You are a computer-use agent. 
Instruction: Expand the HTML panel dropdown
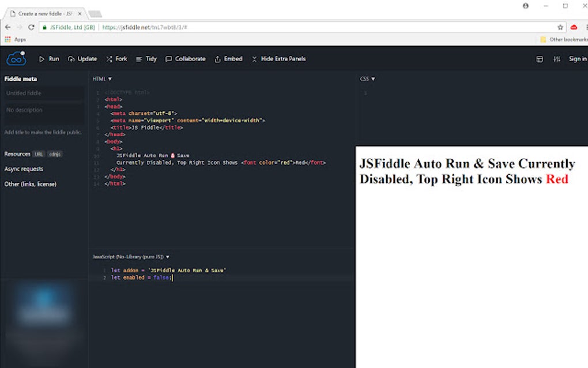click(x=102, y=79)
